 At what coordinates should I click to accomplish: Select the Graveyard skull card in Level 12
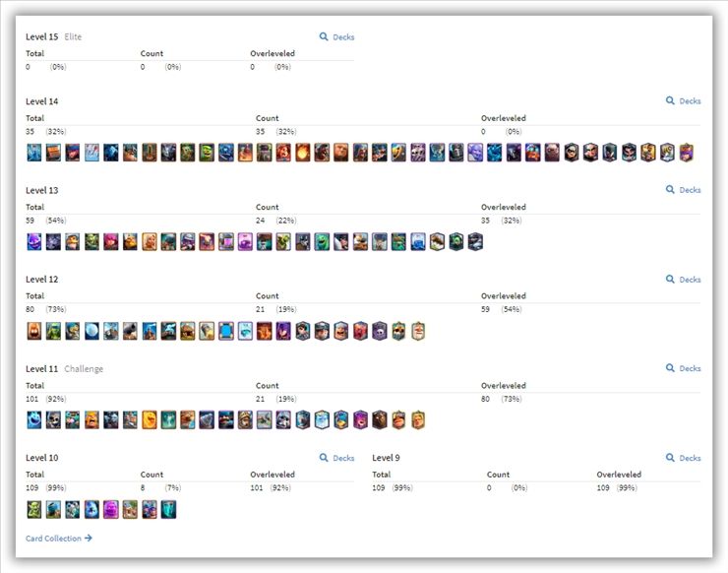tap(380, 331)
